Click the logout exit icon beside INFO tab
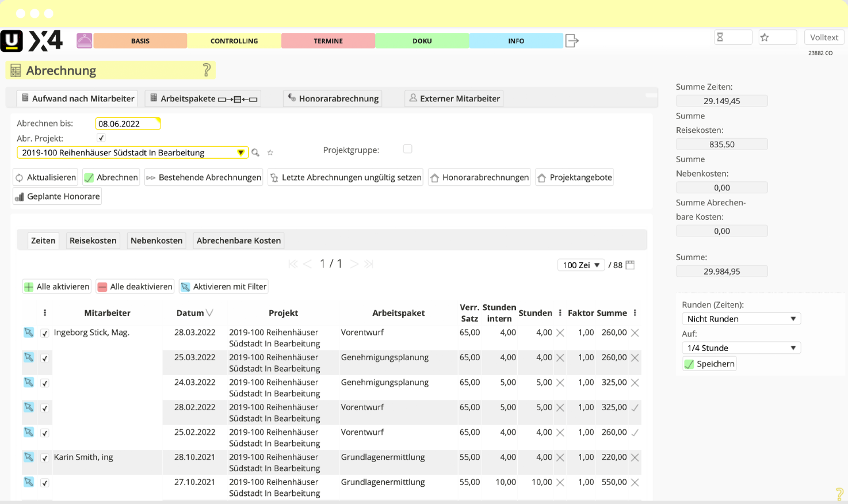The image size is (848, 504). 572,41
